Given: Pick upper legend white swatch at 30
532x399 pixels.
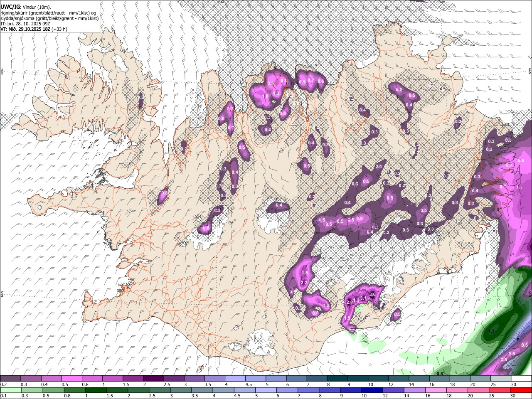Looking at the screenshot, I should click(521, 378).
